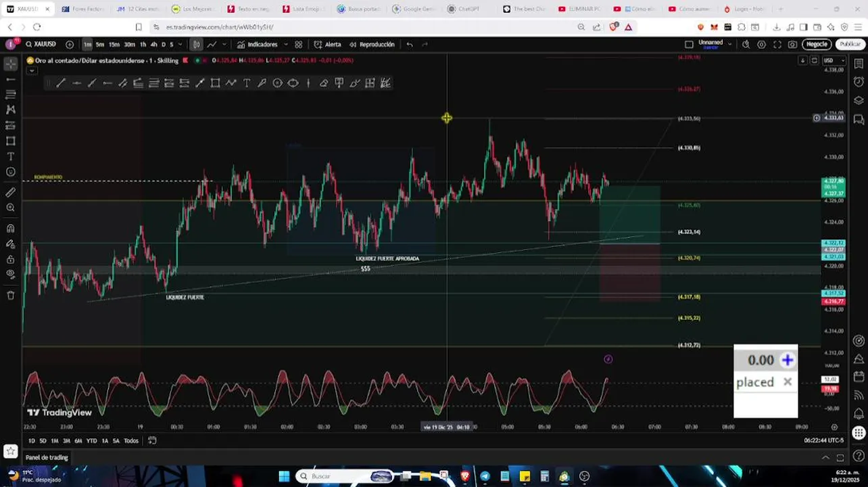The image size is (868, 487).
Task: Select the 15m timeframe
Action: coord(114,45)
